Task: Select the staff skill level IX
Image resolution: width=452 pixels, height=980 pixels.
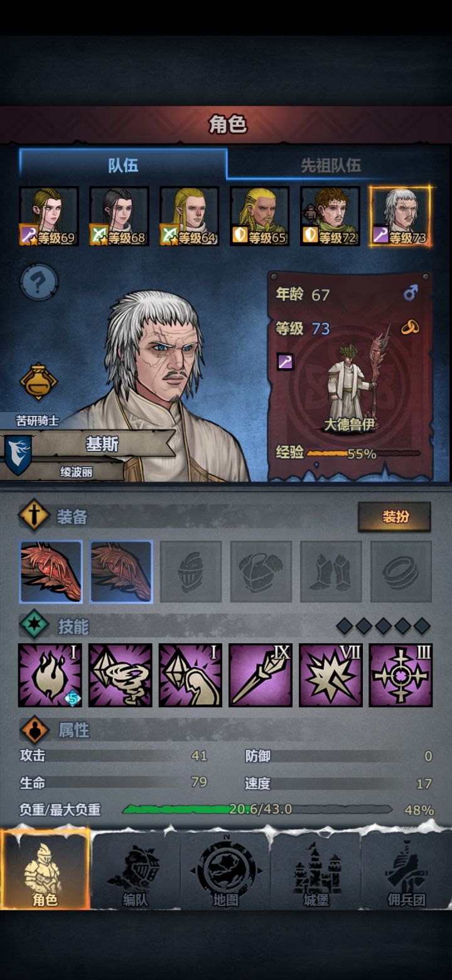Action: tap(261, 675)
